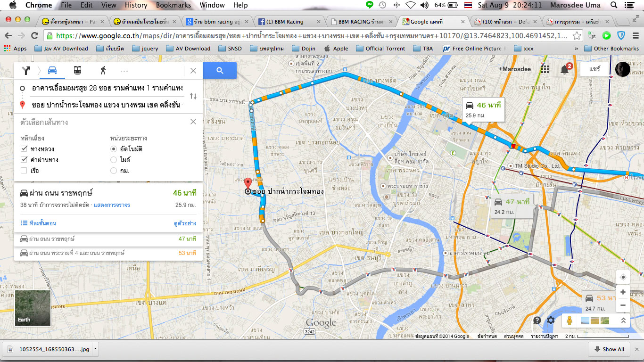Select the driving (car) travel mode
This screenshot has height=362, width=644.
tap(52, 71)
